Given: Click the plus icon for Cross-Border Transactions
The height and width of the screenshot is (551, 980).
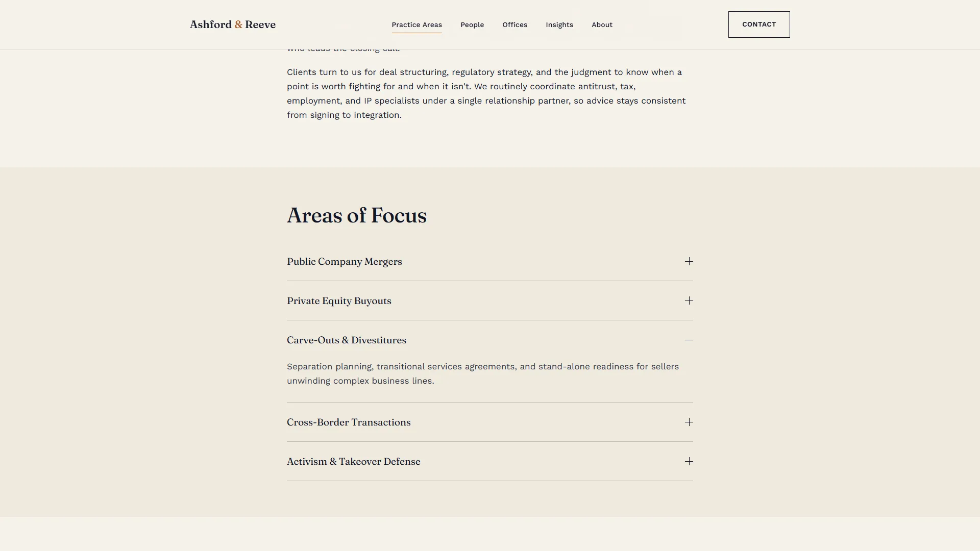Looking at the screenshot, I should 689,422.
